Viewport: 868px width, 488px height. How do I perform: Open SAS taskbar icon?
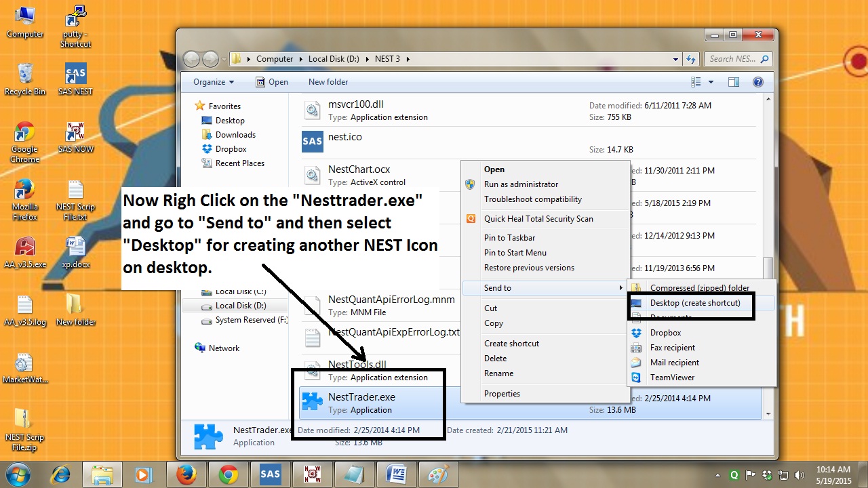271,474
